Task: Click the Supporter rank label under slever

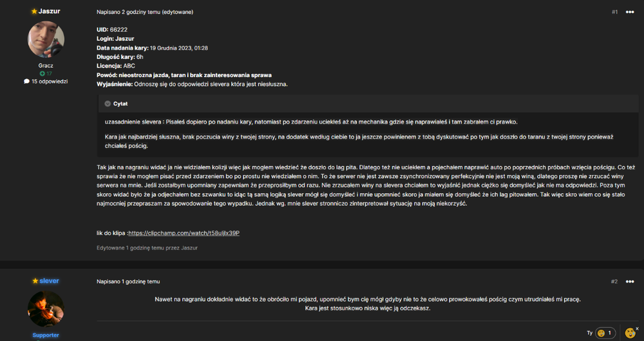Action: 46,335
